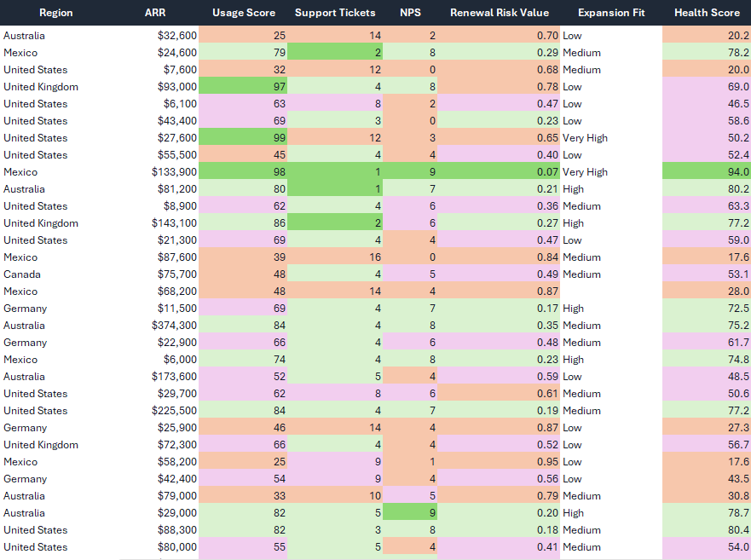Select the 0.07 renewal risk cell
Viewport: 751px width, 560px height.
coord(499,172)
